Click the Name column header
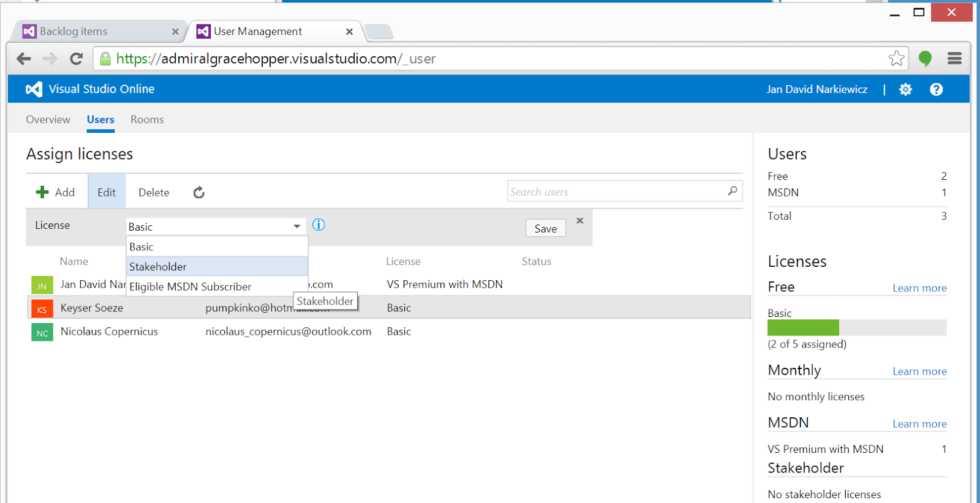This screenshot has width=980, height=503. pyautogui.click(x=74, y=261)
